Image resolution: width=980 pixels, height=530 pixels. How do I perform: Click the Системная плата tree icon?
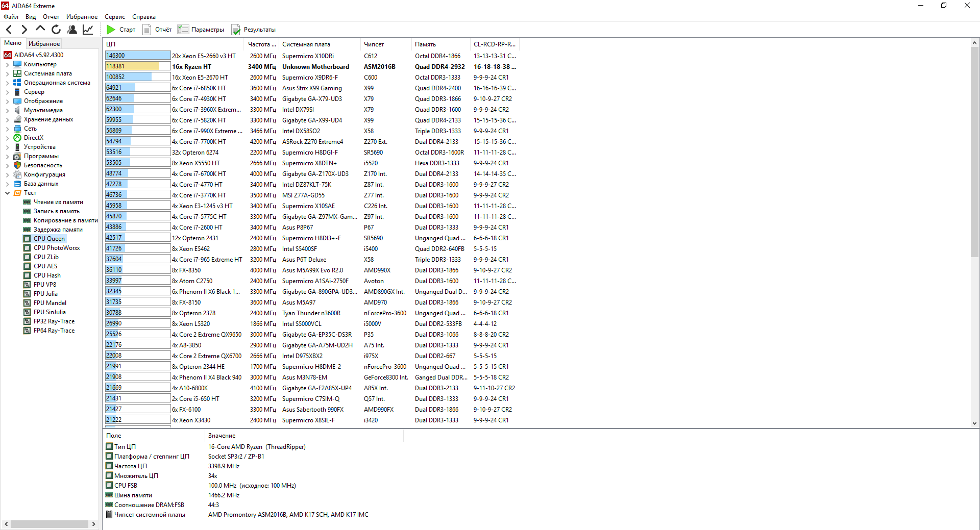pyautogui.click(x=17, y=73)
